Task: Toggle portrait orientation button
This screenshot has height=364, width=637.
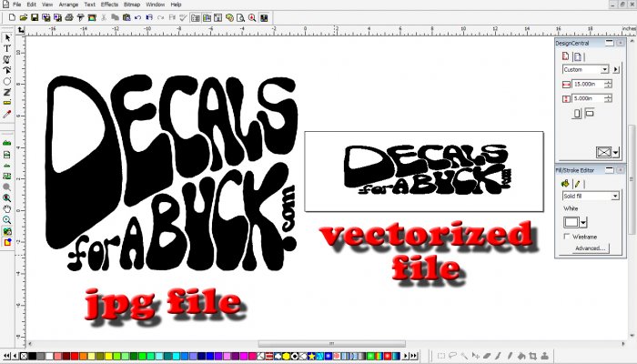Action: (577, 114)
